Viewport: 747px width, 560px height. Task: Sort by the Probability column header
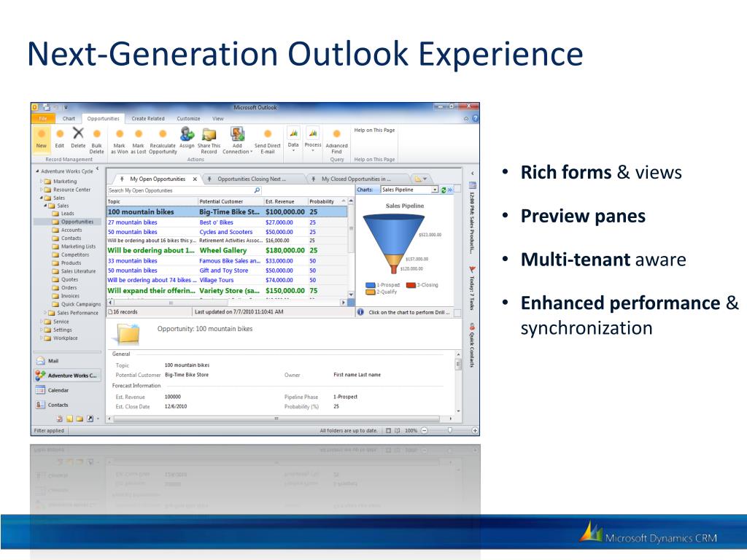328,201
